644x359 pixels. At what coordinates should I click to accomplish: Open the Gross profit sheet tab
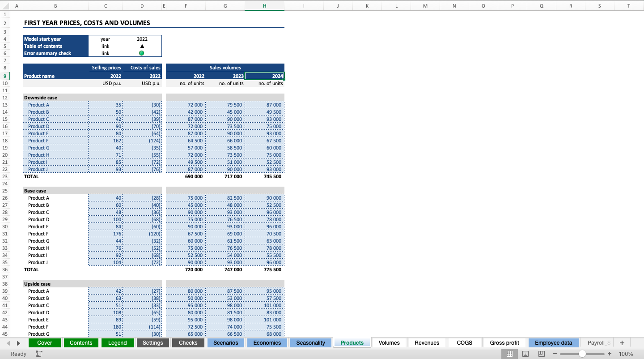click(x=504, y=343)
